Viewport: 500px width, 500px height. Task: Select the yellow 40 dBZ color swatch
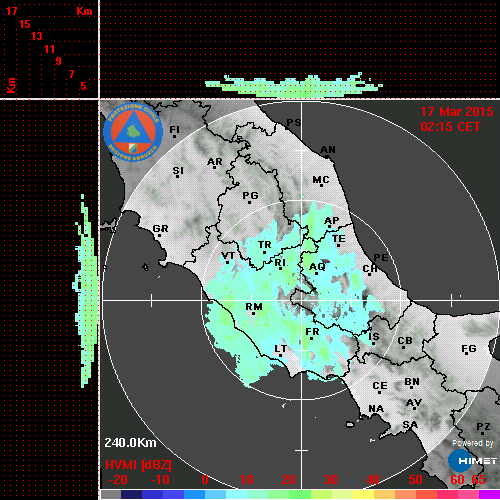pyautogui.click(x=363, y=494)
